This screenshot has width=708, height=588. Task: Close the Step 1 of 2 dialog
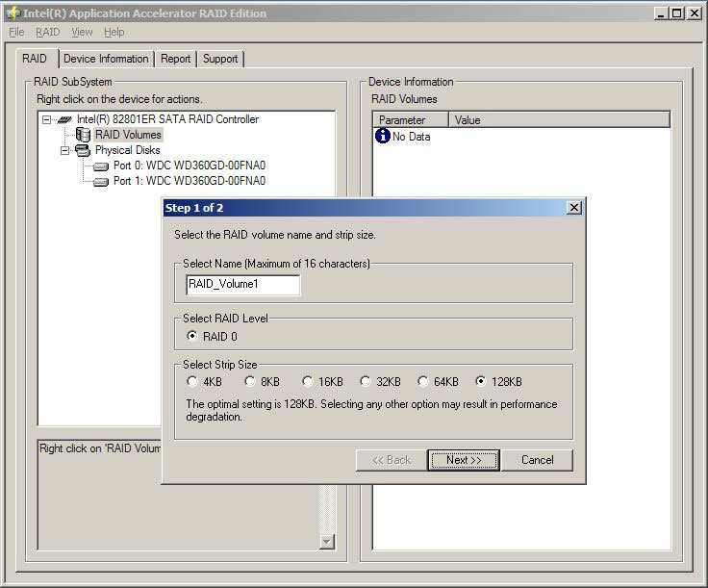574,208
